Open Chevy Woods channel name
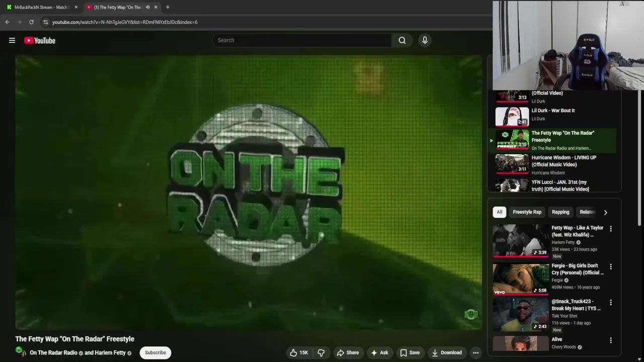 [x=563, y=347]
